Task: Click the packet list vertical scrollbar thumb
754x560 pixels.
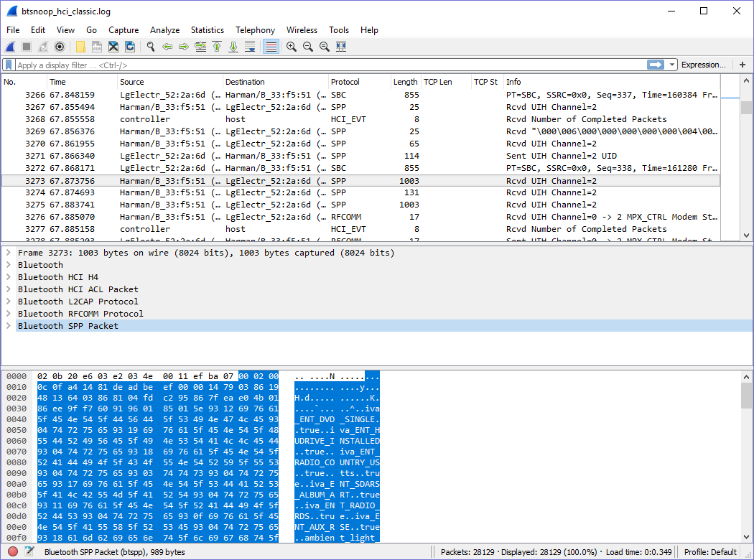Action: pos(746,108)
